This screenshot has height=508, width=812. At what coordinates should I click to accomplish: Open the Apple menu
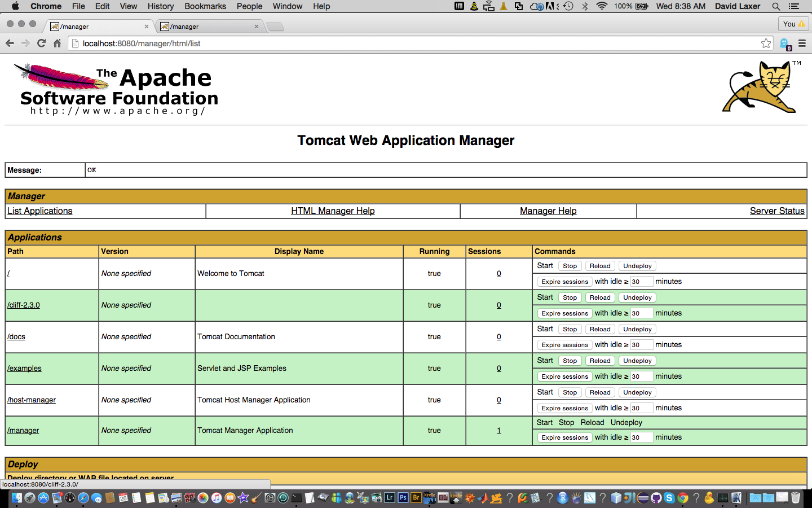(15, 6)
